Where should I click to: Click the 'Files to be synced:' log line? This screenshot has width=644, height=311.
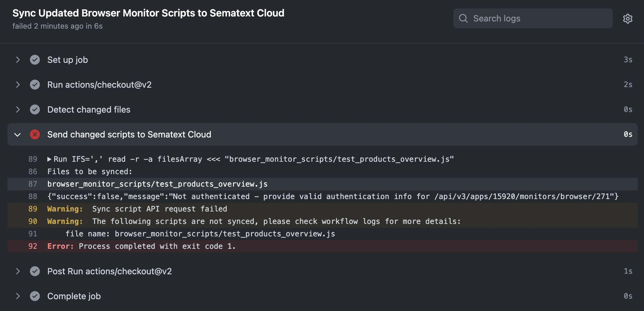(90, 172)
